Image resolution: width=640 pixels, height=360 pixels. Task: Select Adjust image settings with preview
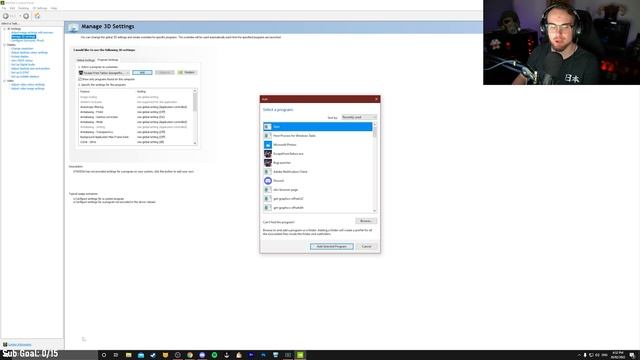[x=32, y=33]
